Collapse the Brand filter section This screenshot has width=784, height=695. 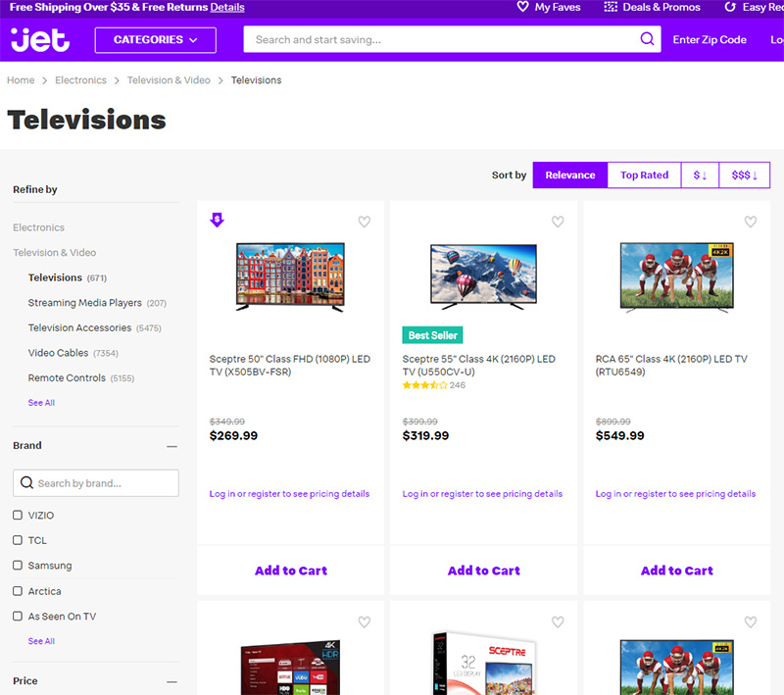tap(172, 446)
